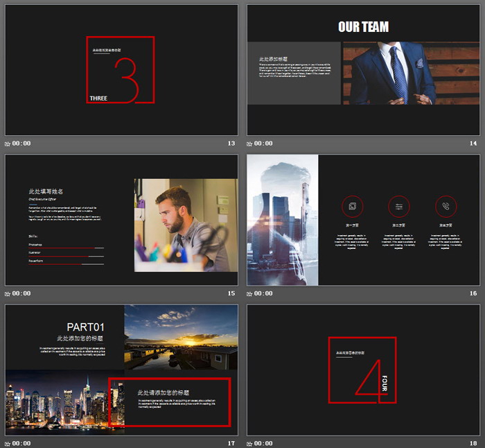Click the layers circle icon in slide 16
Image resolution: width=485 pixels, height=448 pixels.
tap(353, 207)
